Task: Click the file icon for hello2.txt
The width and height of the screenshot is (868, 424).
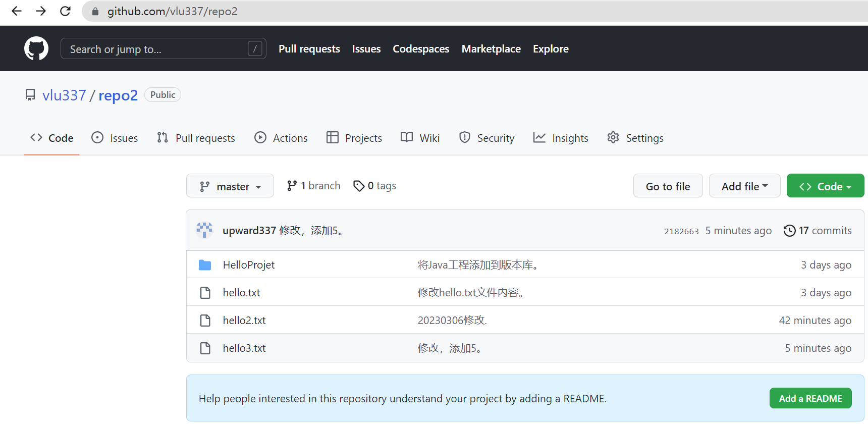Action: pyautogui.click(x=205, y=321)
